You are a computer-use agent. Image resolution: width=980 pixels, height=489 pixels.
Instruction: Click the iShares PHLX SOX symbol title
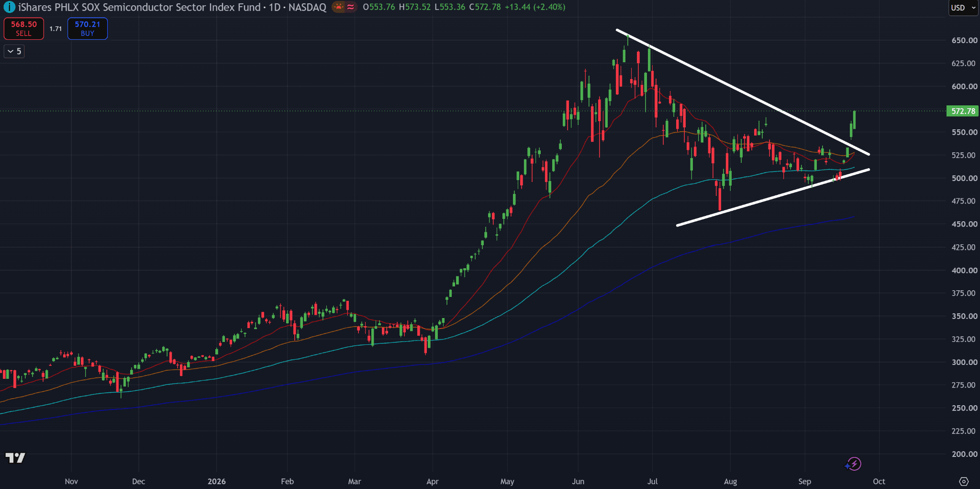tap(139, 7)
